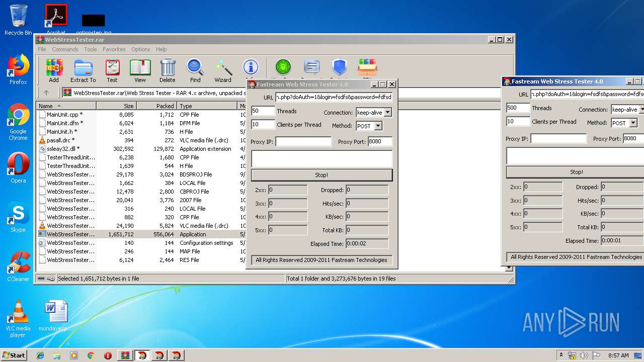The height and width of the screenshot is (362, 644).
Task: Click the Windows Start button
Action: [x=14, y=355]
